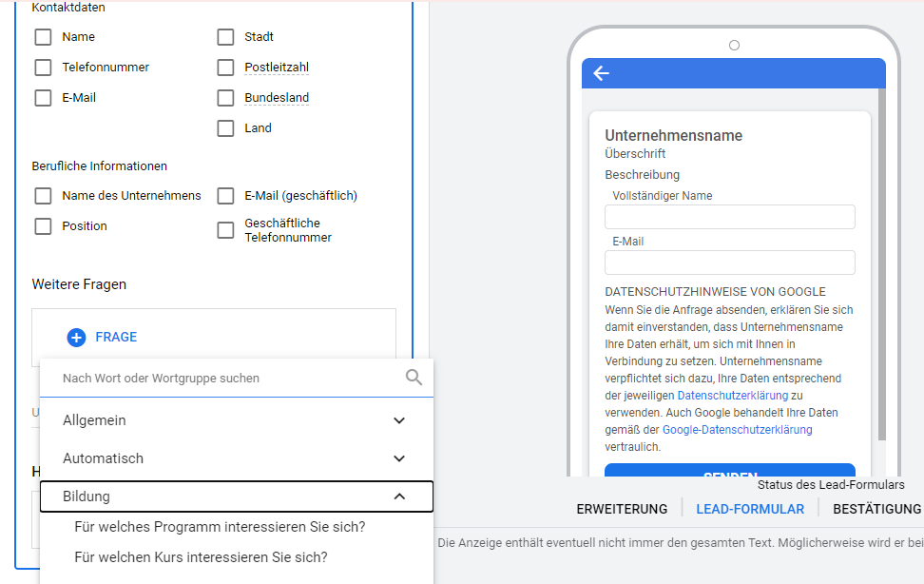924x584 pixels.
Task: Enable the Postleitzahl checkbox
Action: pos(225,67)
